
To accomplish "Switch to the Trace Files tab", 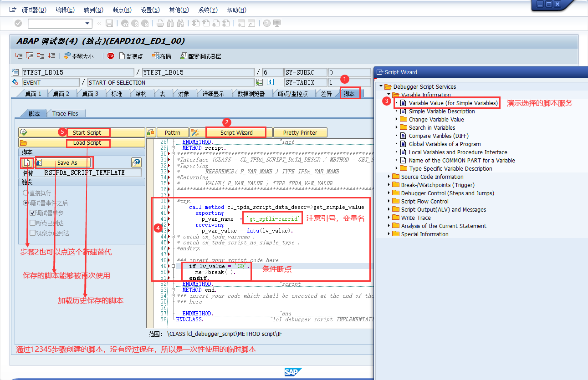I will click(65, 113).
